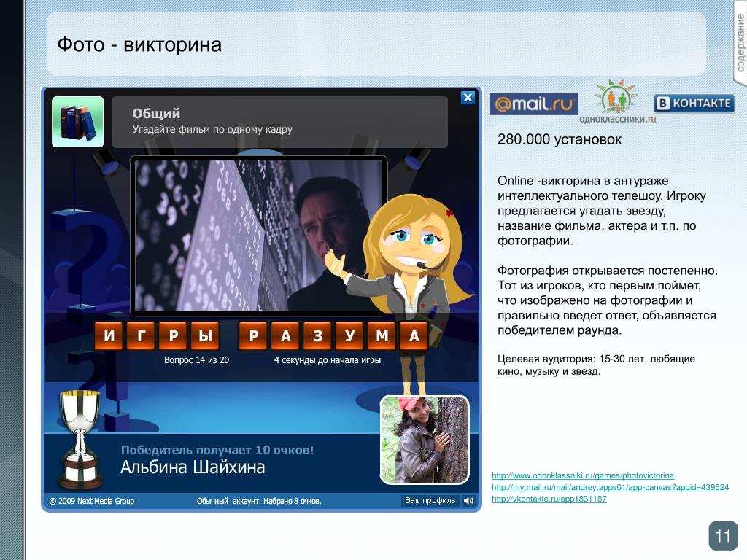Mute the game sound speaker icon
Image resolution: width=747 pixels, height=560 pixels.
pyautogui.click(x=469, y=500)
